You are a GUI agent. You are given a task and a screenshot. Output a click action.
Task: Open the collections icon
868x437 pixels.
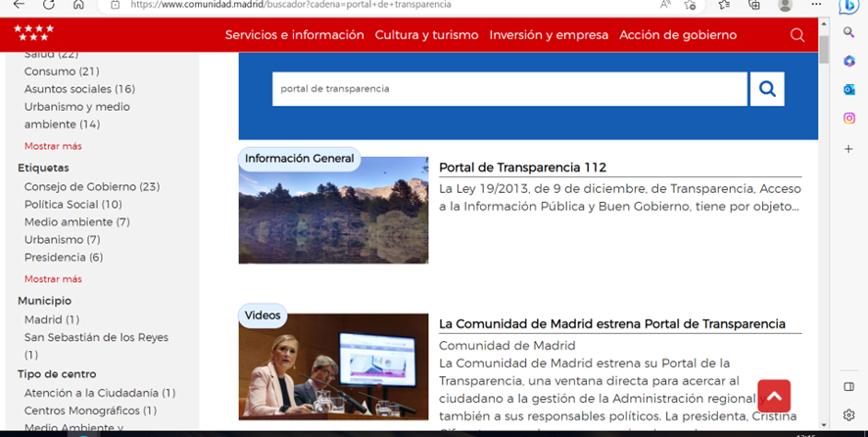click(x=754, y=5)
